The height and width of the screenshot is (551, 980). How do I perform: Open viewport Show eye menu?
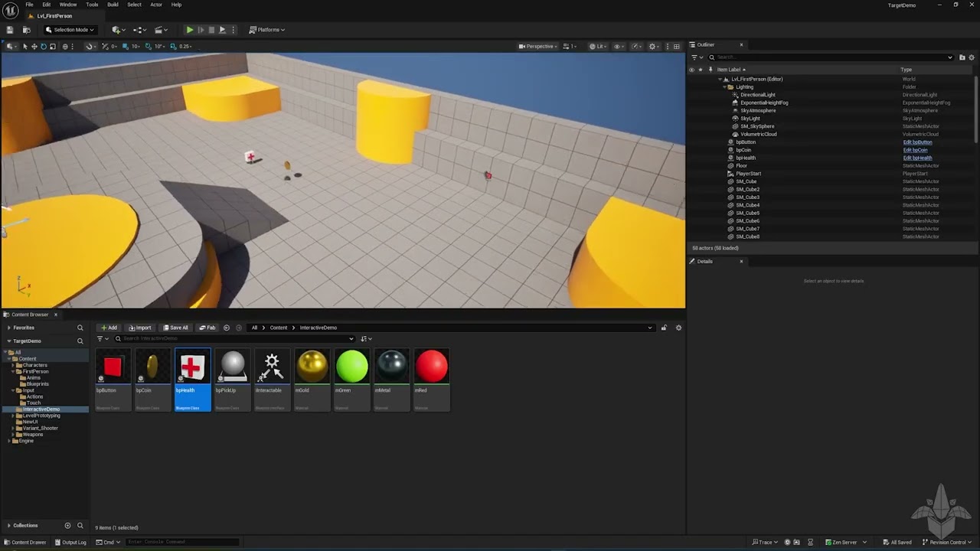pos(619,46)
